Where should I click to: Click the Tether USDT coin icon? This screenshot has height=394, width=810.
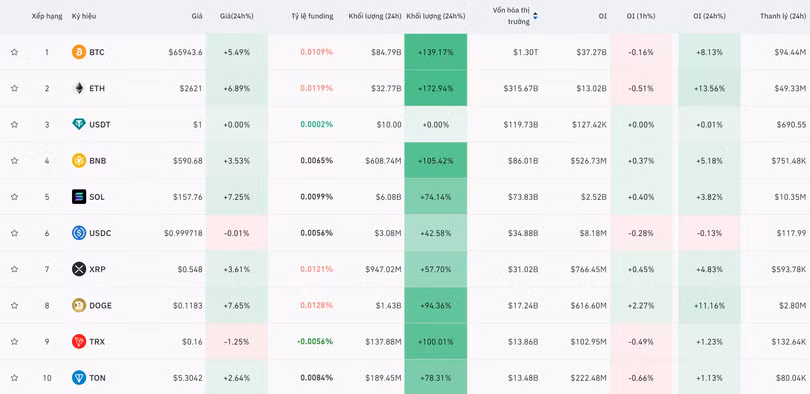(x=79, y=124)
